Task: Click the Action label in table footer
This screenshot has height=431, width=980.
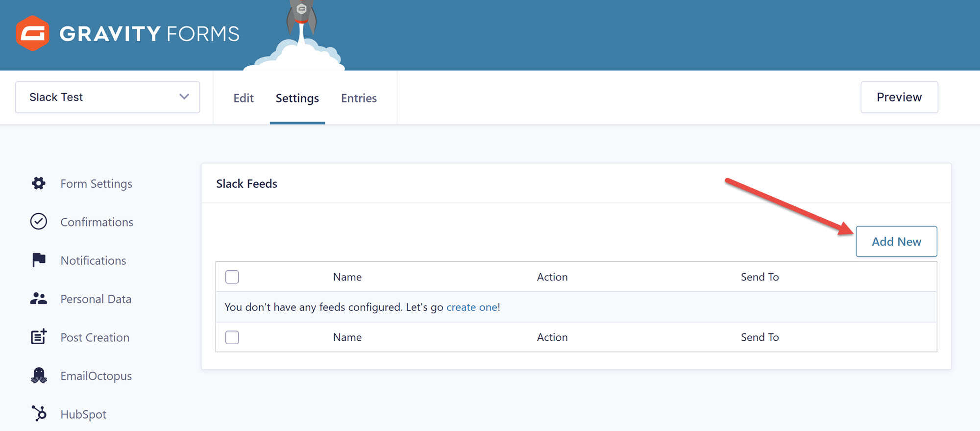Action: coord(552,337)
